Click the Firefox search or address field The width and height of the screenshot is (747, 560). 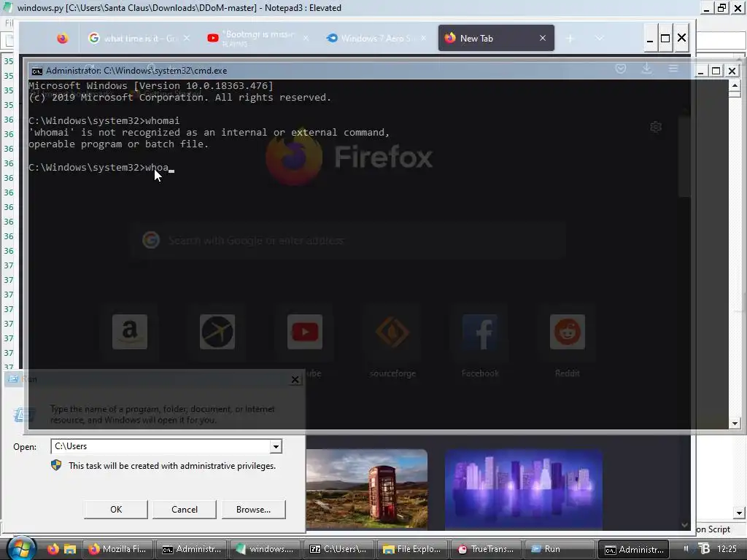click(x=348, y=241)
